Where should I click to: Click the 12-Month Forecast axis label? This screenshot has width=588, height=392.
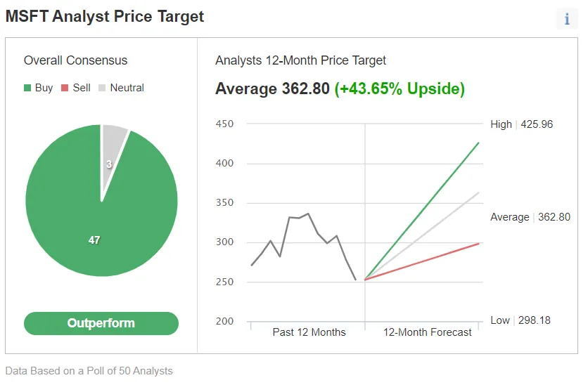pyautogui.click(x=427, y=332)
